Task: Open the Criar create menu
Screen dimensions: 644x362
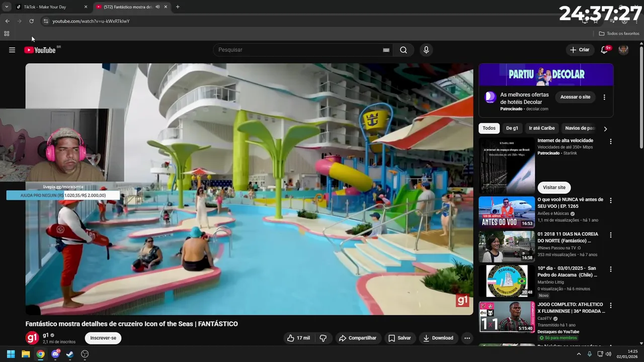Action: [x=579, y=50]
